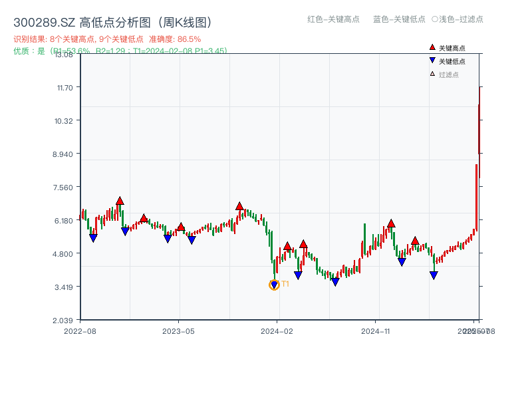Image resolution: width=532 pixels, height=399 pixels.
Task: Select the orange circle marker beside T1
Action: point(274,285)
